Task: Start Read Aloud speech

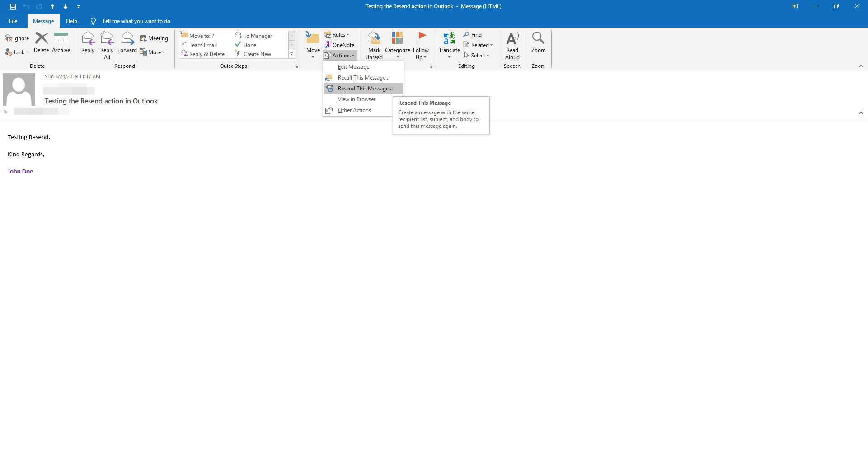Action: pyautogui.click(x=512, y=45)
